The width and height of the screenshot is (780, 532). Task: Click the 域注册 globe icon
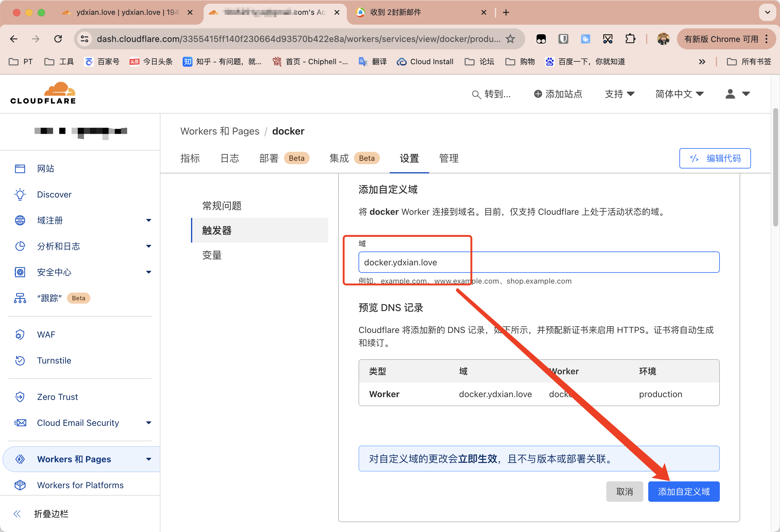tap(20, 220)
